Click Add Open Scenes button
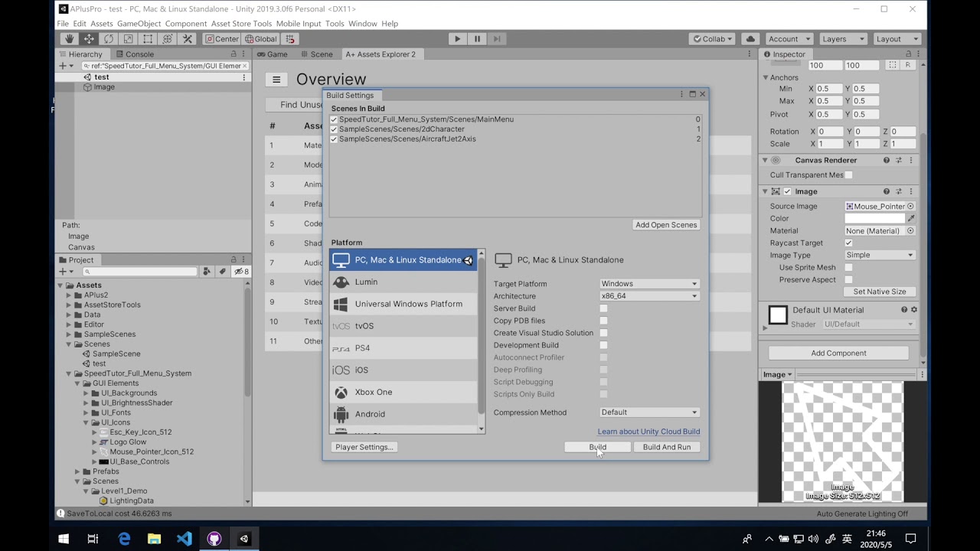The height and width of the screenshot is (551, 980). pos(666,225)
